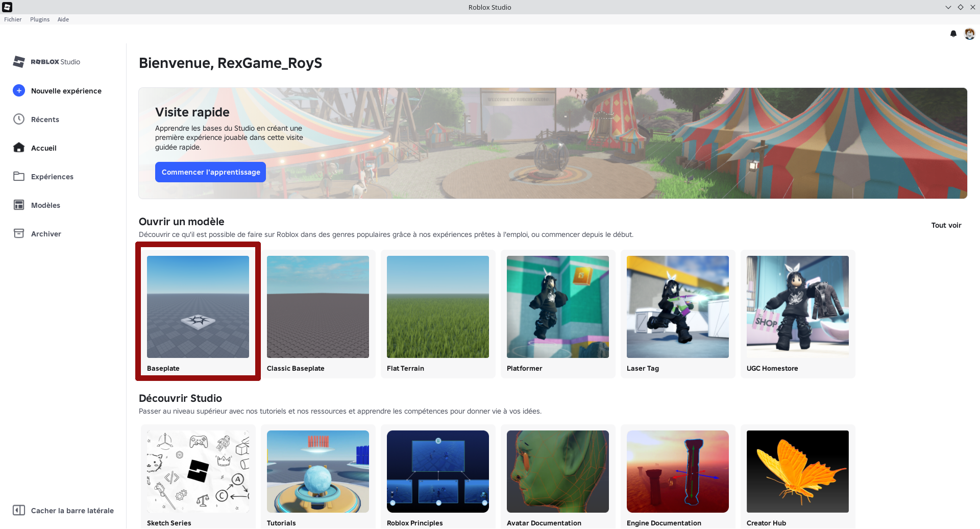980x529 pixels.
Task: Collapse the title bar chevron dropdown
Action: point(948,7)
